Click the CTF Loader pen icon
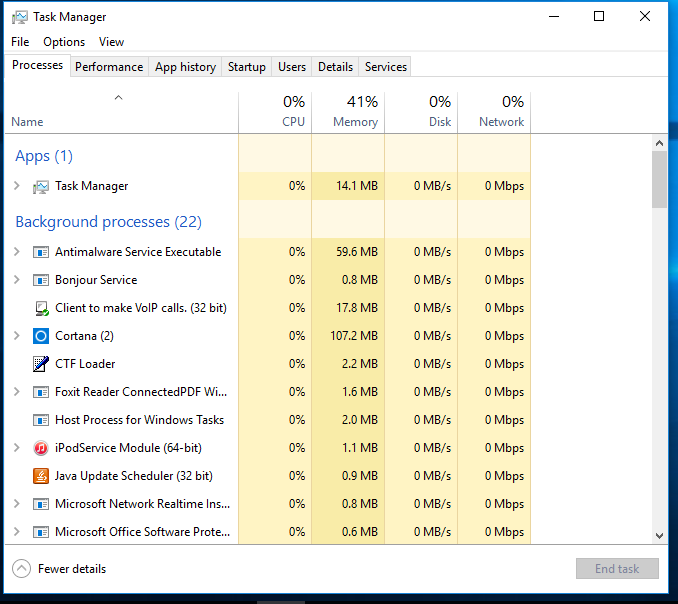This screenshot has height=604, width=678. 41,364
